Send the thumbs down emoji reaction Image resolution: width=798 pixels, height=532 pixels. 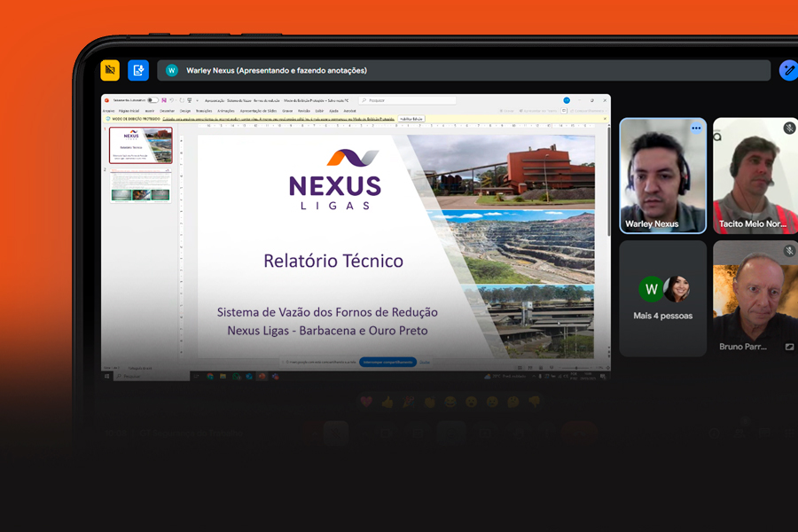click(x=535, y=403)
